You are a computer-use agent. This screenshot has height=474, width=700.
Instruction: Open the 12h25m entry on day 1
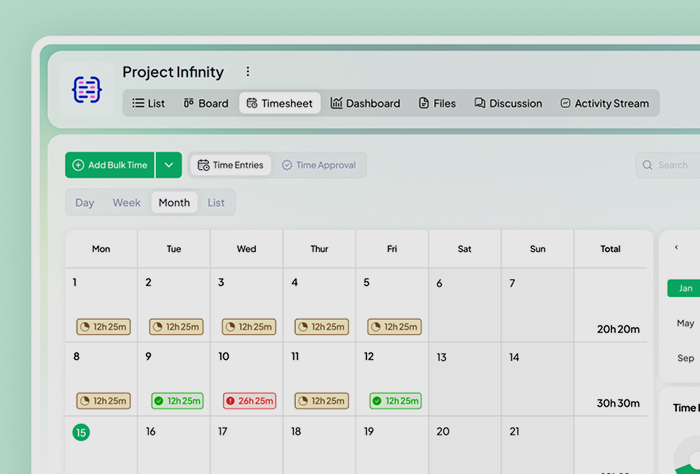click(103, 327)
